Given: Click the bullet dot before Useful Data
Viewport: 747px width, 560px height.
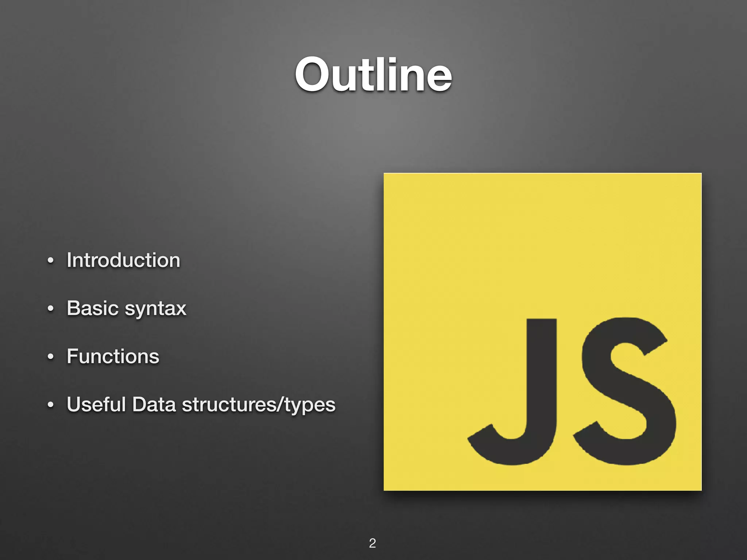Looking at the screenshot, I should click(51, 405).
